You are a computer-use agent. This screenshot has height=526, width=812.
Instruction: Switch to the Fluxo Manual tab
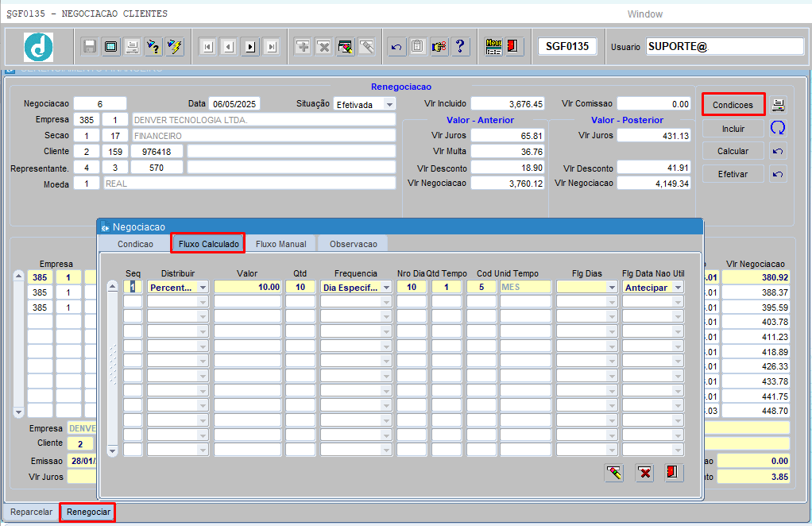point(280,244)
